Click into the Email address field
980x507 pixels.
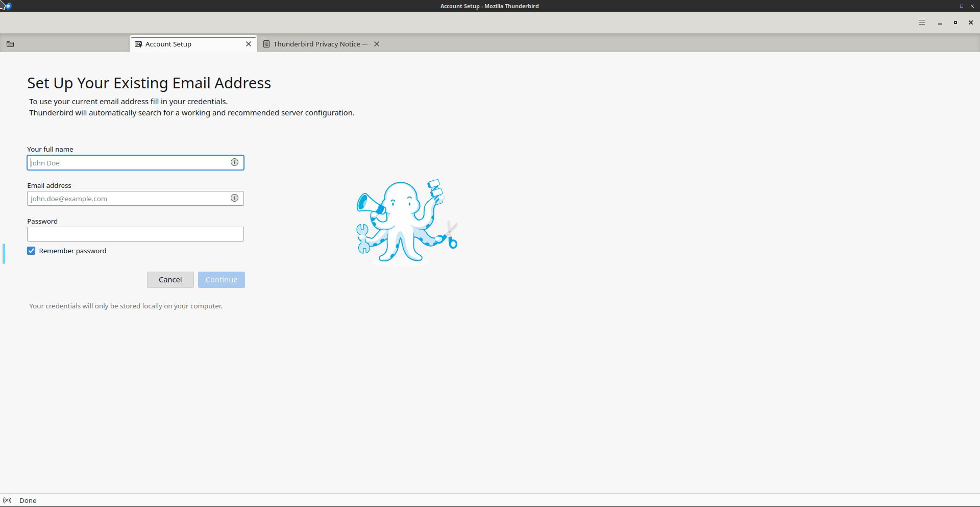coord(128,199)
